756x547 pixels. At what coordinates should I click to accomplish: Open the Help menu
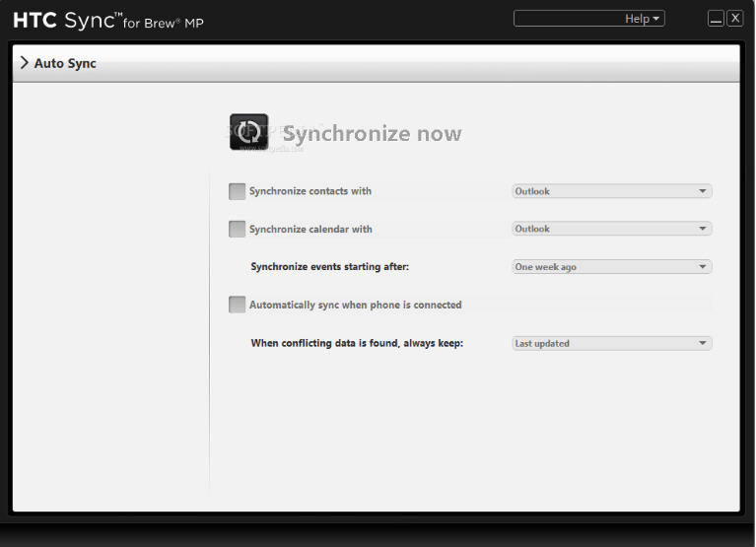[x=589, y=19]
